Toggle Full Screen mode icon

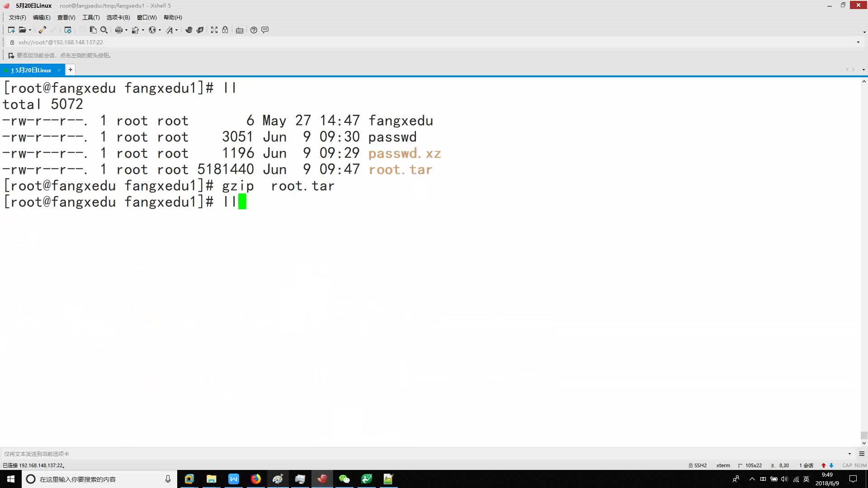point(214,30)
